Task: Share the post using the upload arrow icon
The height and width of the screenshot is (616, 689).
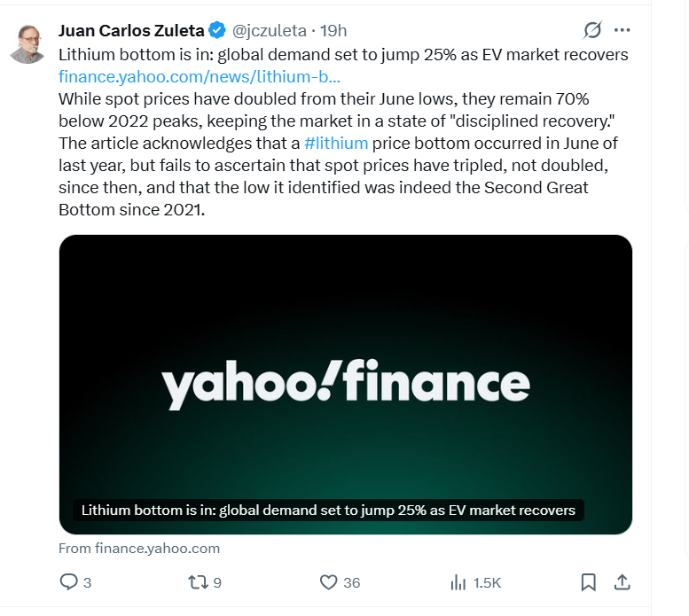Action: coord(622,582)
